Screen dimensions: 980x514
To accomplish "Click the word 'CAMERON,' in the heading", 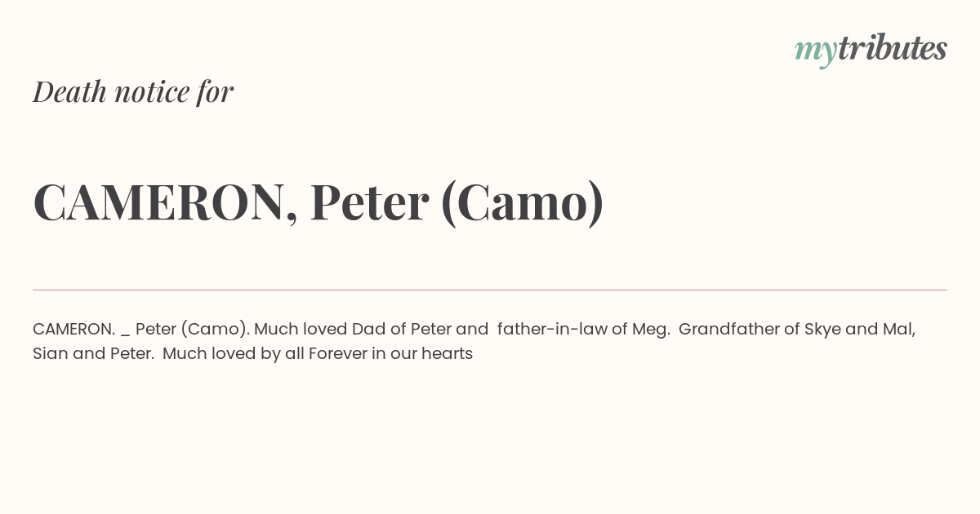I will 166,202.
